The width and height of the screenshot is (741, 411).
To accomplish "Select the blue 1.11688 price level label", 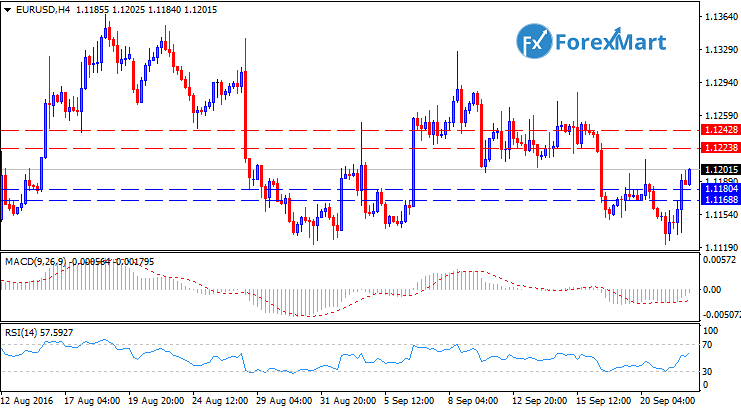I will 720,200.
